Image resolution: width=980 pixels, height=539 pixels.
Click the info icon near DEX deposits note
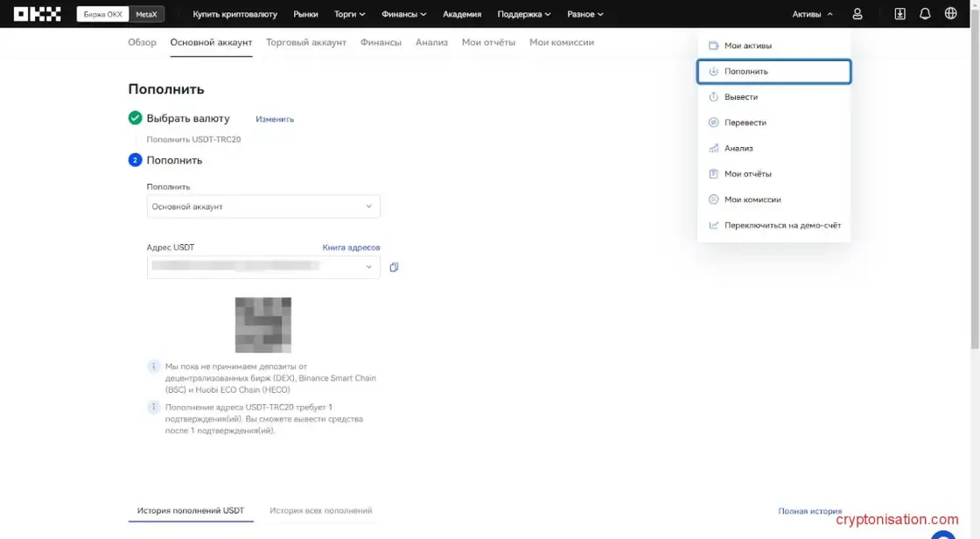pos(153,367)
